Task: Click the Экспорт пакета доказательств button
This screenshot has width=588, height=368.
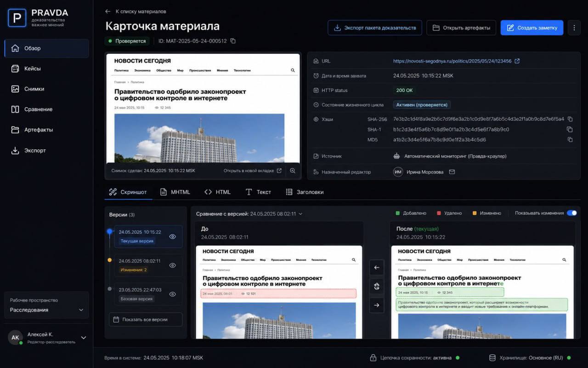Action: pyautogui.click(x=375, y=28)
